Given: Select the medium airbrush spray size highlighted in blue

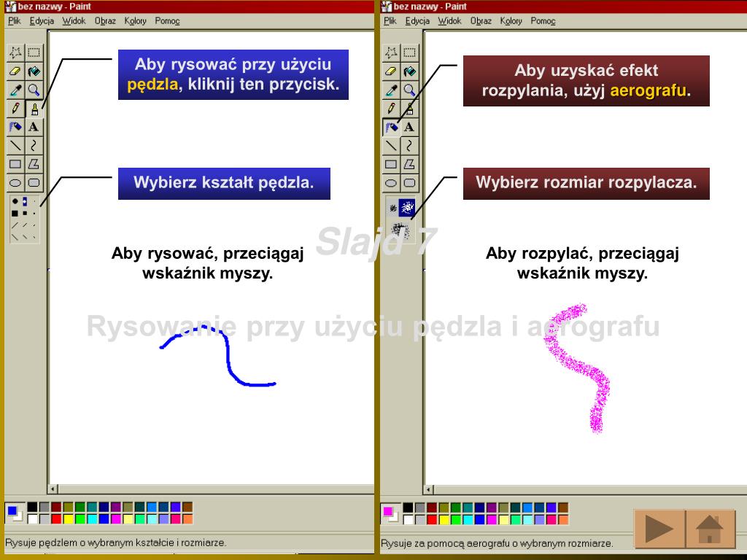Looking at the screenshot, I should tap(407, 208).
